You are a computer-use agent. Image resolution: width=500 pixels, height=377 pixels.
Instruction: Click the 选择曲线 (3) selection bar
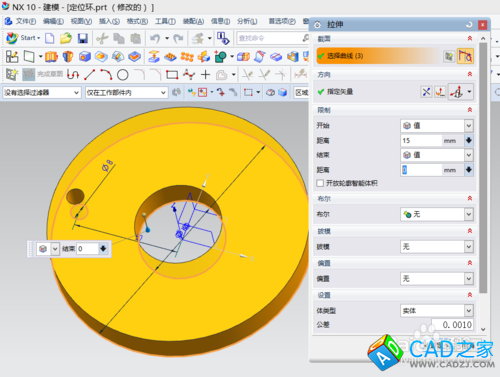(x=379, y=56)
